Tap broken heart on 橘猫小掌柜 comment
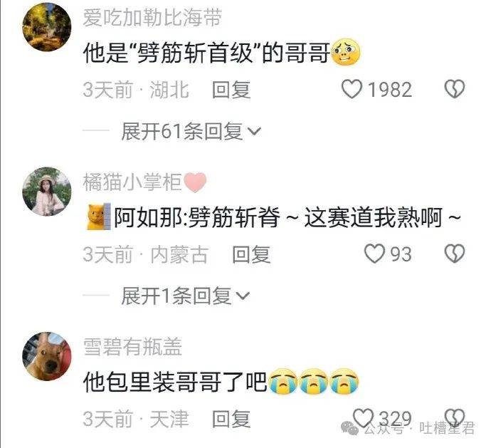 455,254
